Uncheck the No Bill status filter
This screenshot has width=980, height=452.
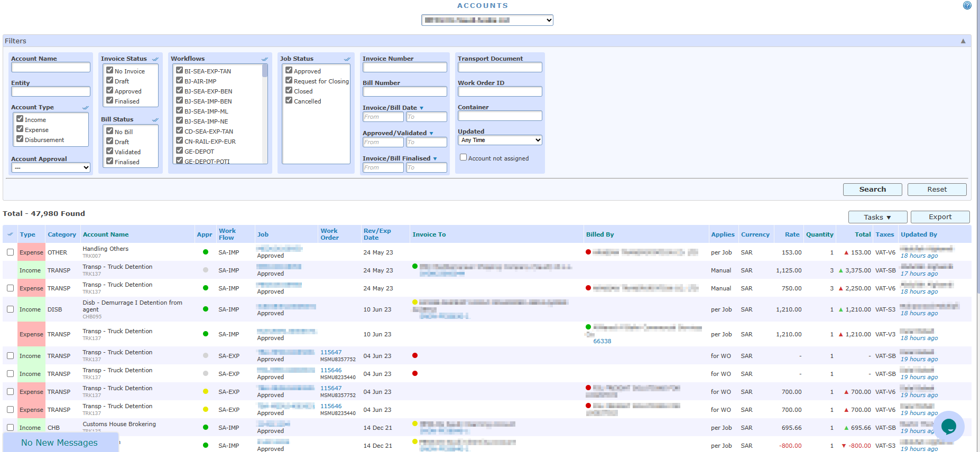click(110, 131)
